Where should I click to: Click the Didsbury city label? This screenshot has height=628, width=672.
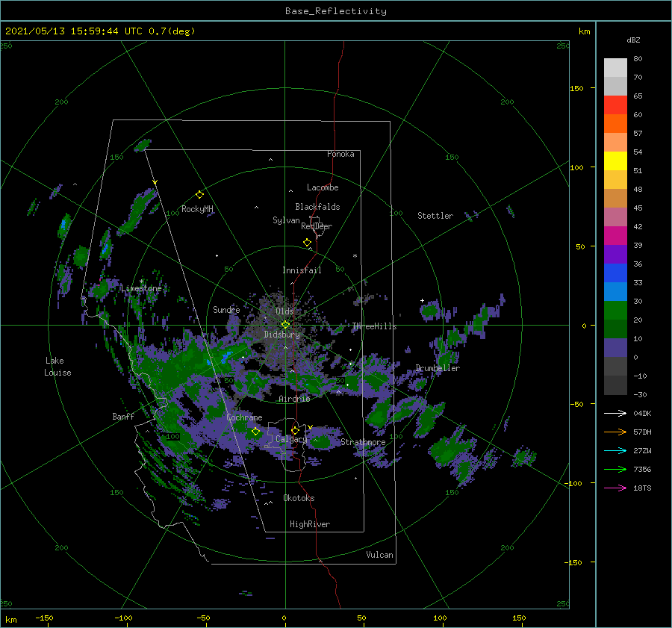pyautogui.click(x=282, y=335)
